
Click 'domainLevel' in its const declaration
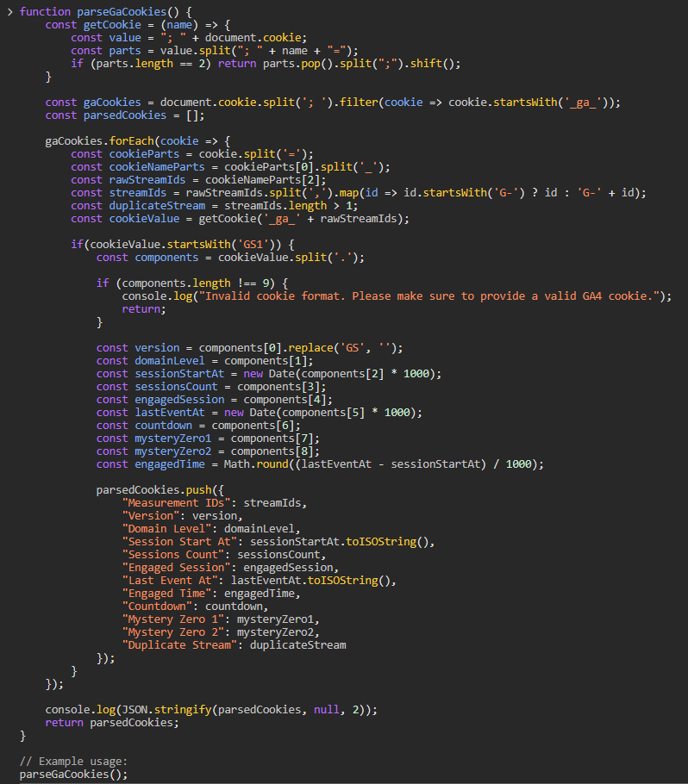170,361
